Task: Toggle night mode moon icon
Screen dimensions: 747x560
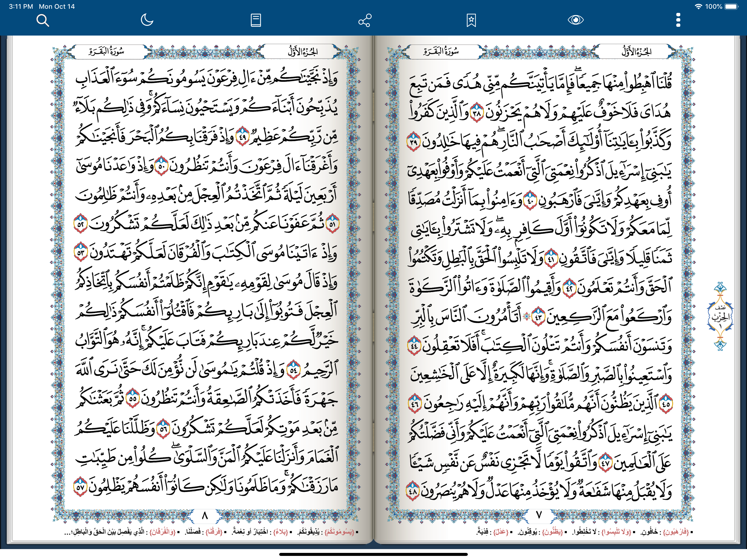Action: [147, 20]
